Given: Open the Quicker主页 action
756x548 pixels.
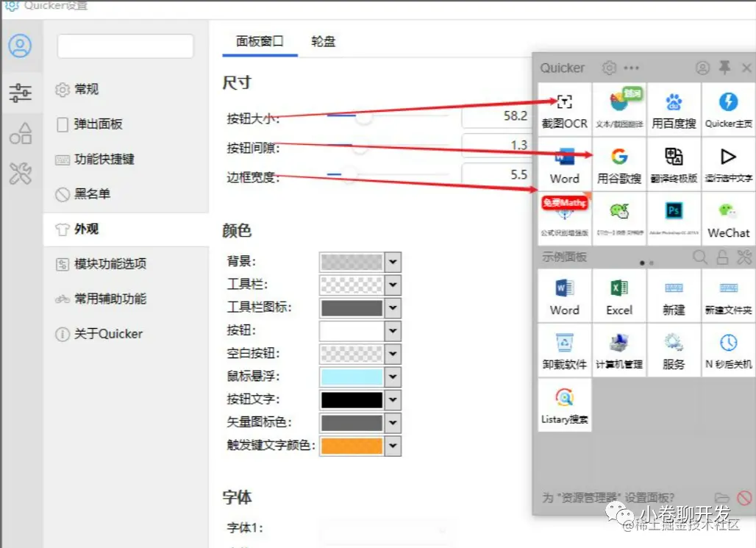Looking at the screenshot, I should click(728, 110).
